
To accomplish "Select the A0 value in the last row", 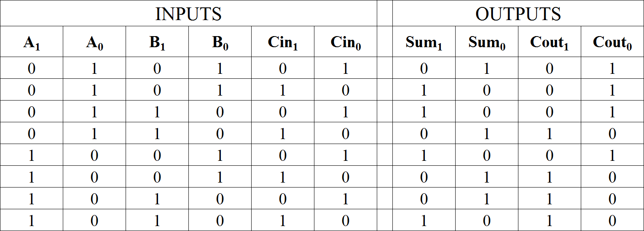I will [x=94, y=220].
